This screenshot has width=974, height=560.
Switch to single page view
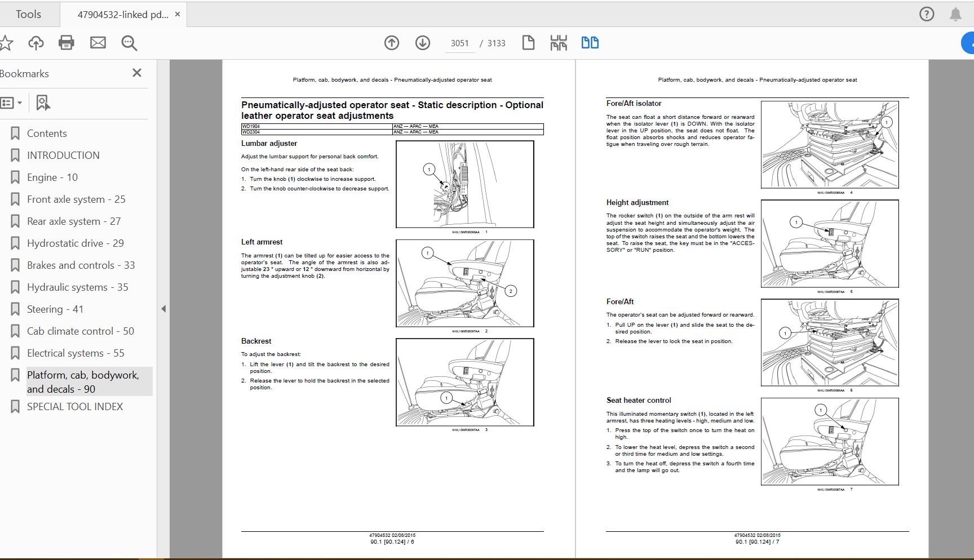click(x=528, y=43)
